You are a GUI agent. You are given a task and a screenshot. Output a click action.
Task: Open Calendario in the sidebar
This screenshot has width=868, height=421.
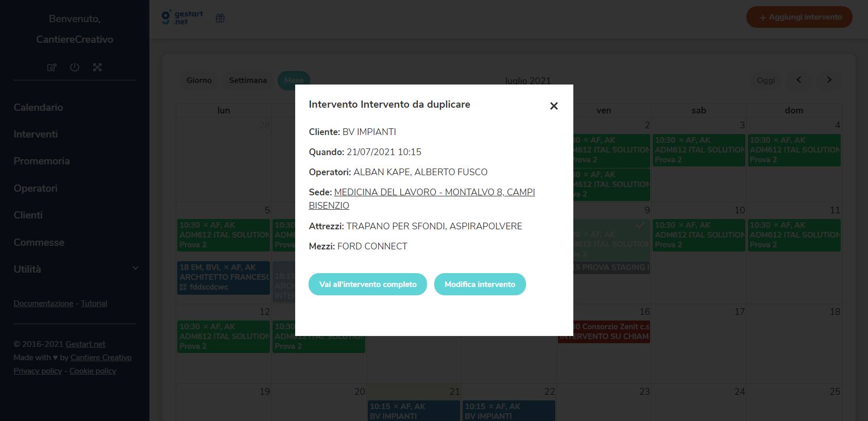click(38, 107)
